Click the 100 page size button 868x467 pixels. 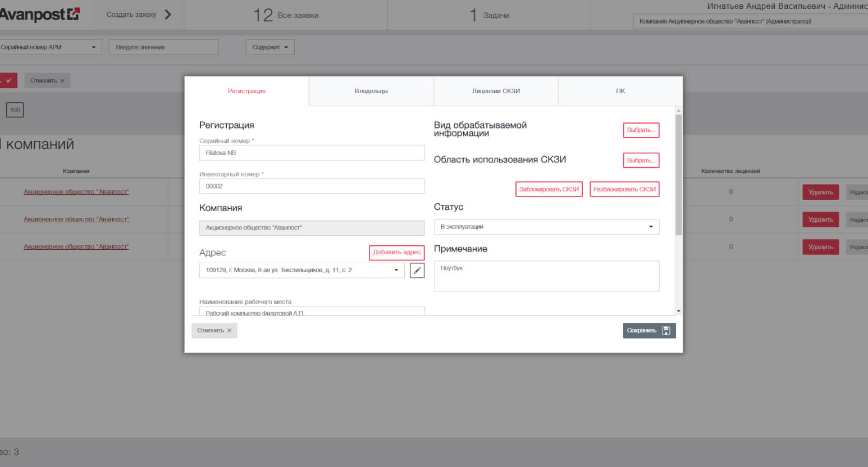pos(15,110)
